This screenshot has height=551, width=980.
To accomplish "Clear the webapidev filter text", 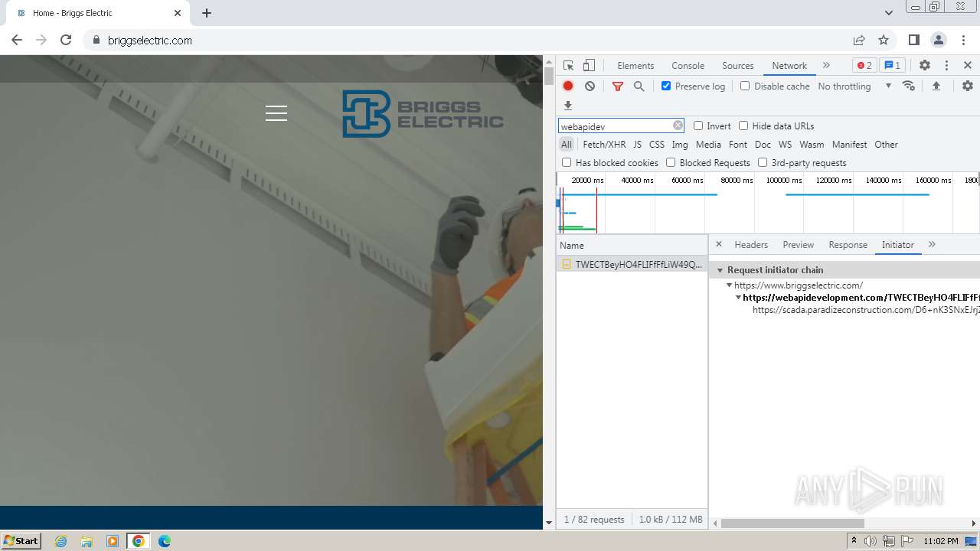I will coord(678,126).
